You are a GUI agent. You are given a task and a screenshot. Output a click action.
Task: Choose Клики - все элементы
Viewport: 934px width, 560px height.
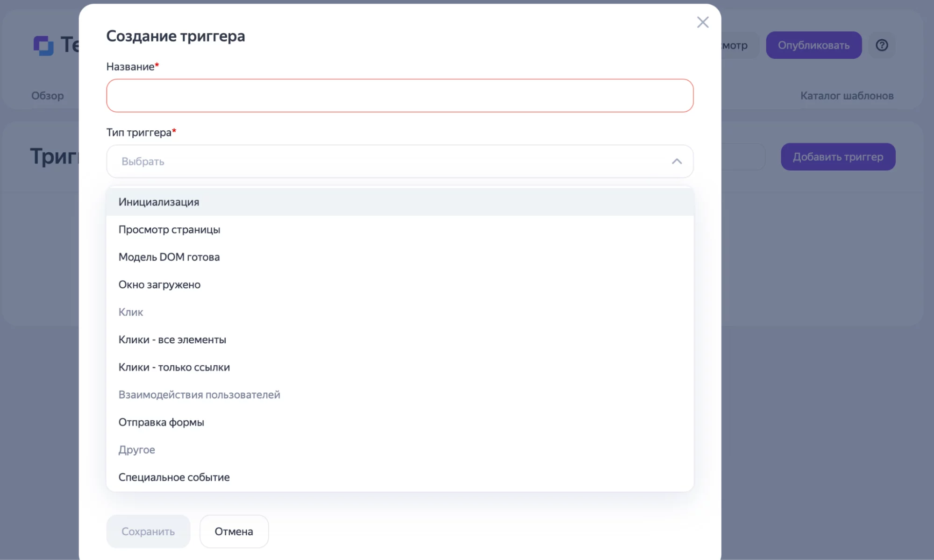172,340
